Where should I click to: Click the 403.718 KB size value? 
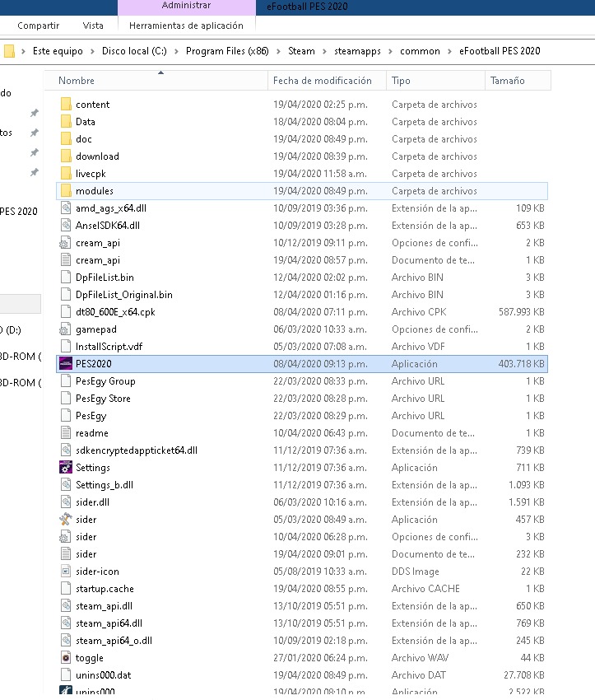(x=522, y=364)
